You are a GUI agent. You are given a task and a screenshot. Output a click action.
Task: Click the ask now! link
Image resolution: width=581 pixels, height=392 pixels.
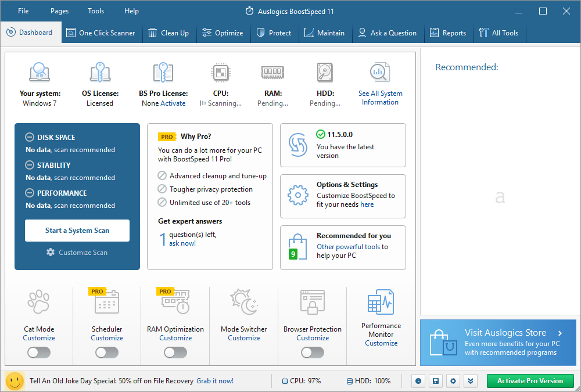tap(182, 243)
